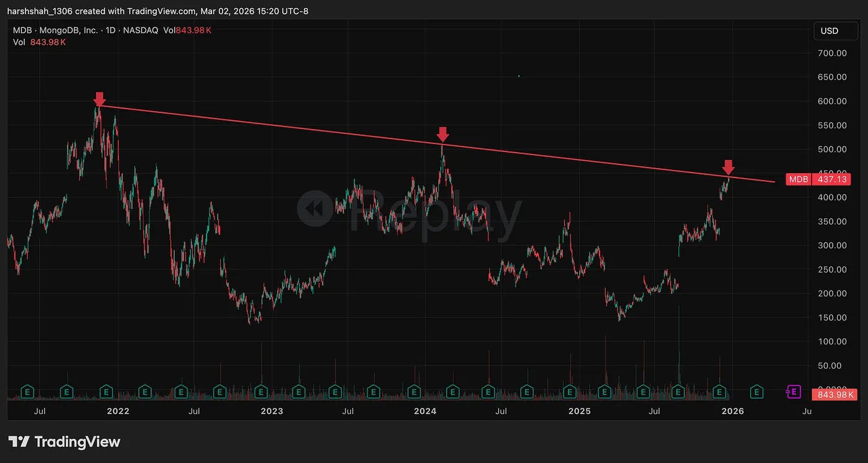
Task: Click the 2024 time axis label
Action: [425, 411]
